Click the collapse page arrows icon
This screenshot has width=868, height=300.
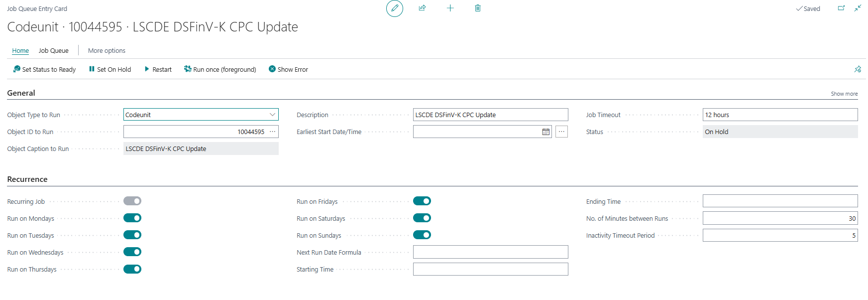(x=858, y=8)
